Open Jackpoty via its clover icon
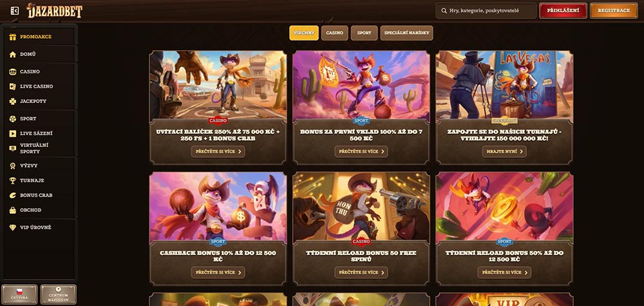The height and width of the screenshot is (306, 644). coord(13,101)
